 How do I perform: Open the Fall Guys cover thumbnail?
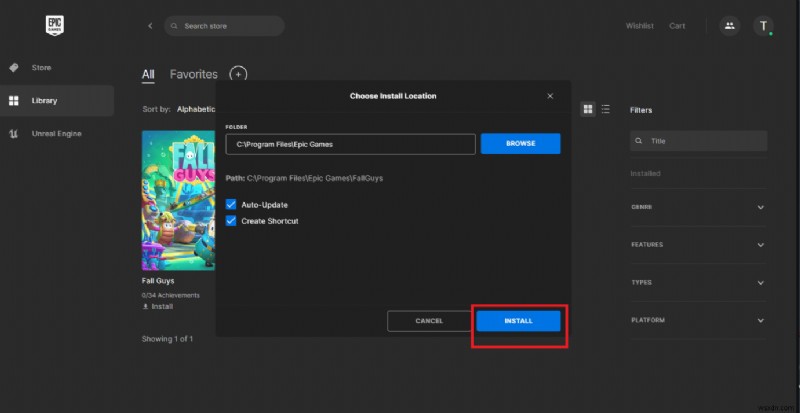pos(179,201)
